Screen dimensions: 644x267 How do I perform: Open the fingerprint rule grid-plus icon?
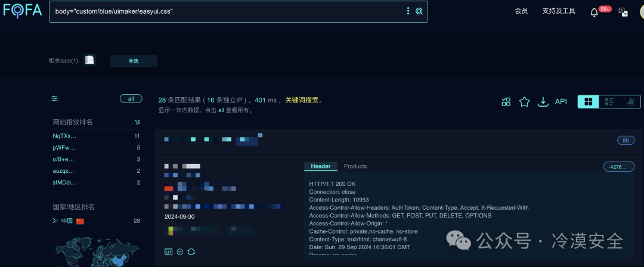tap(506, 102)
